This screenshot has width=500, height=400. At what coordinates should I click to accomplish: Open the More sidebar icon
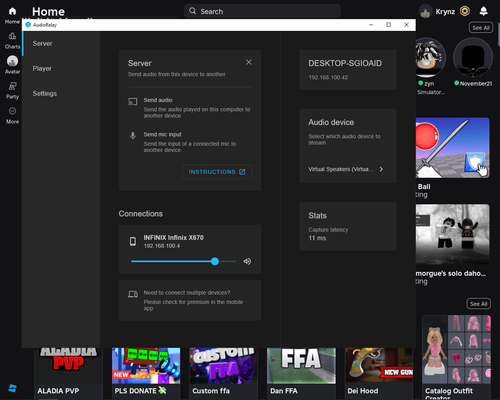12,111
